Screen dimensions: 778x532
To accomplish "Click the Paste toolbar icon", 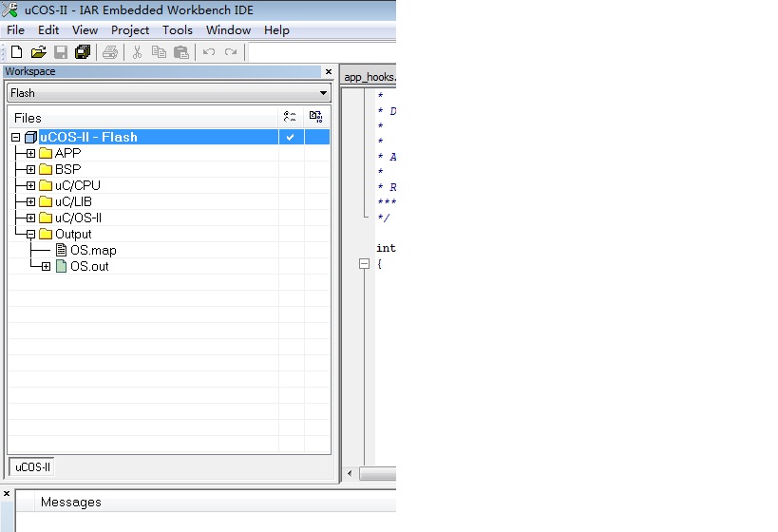I will tap(181, 52).
